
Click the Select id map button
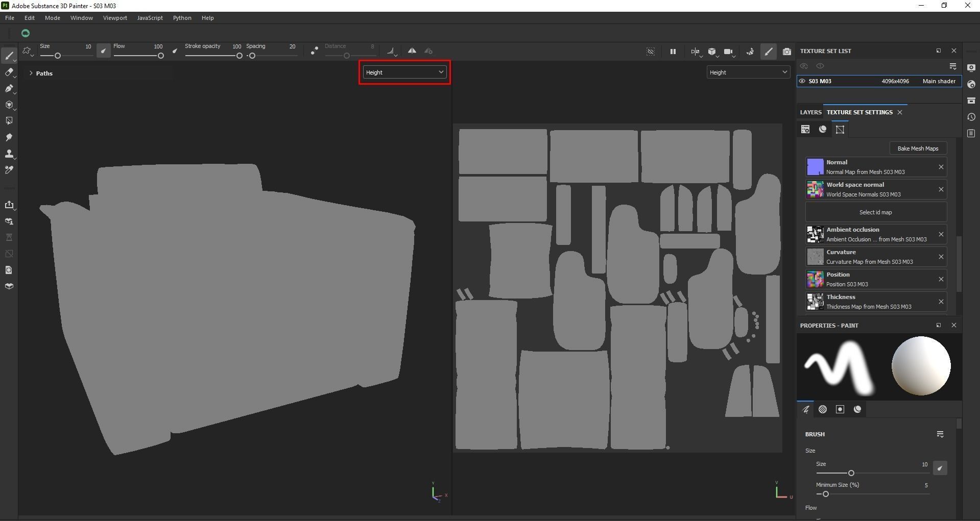click(x=876, y=212)
